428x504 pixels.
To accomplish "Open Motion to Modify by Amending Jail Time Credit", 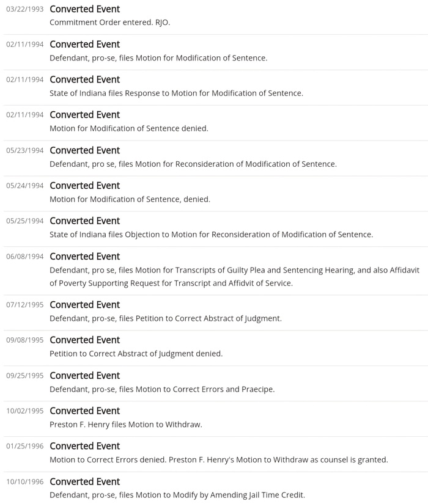I will point(177,495).
